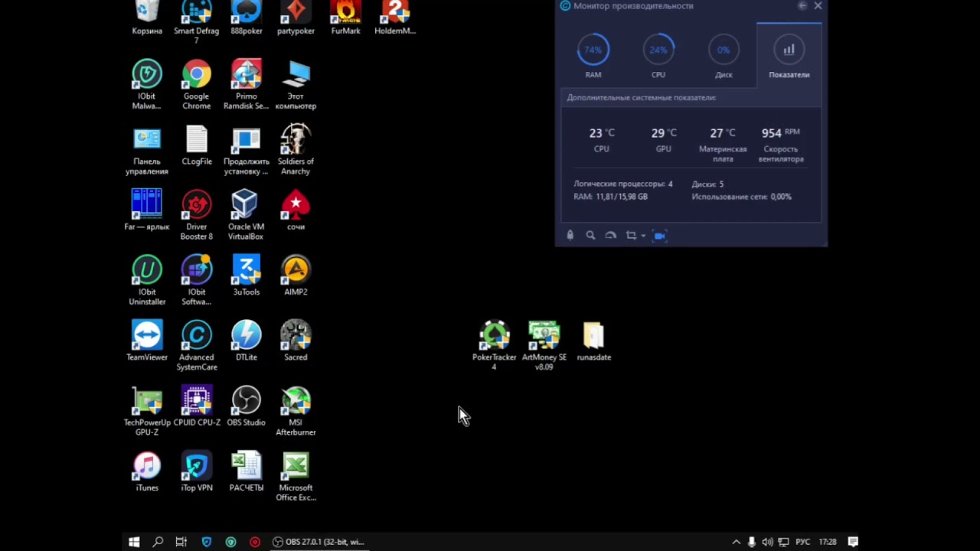The height and width of the screenshot is (551, 980).
Task: Select the Панель управления icon
Action: [x=147, y=150]
